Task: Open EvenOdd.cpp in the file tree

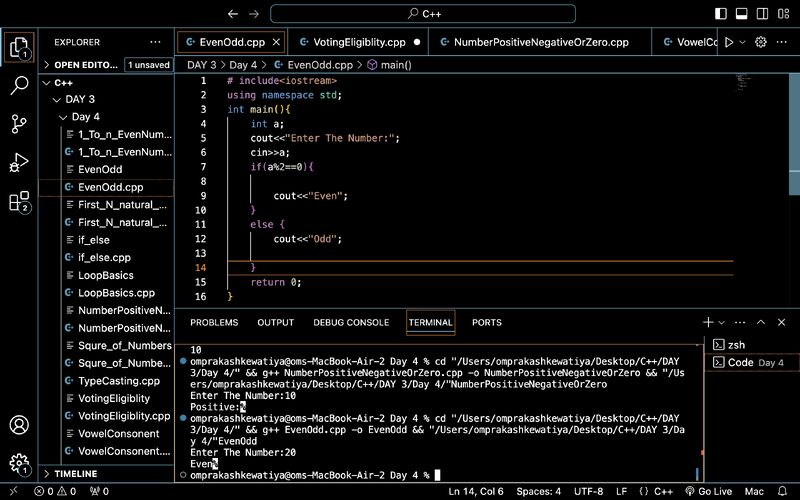Action: pos(106,187)
